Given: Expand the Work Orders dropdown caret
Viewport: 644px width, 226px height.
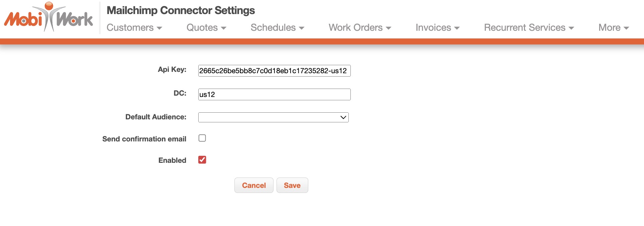Looking at the screenshot, I should [389, 28].
